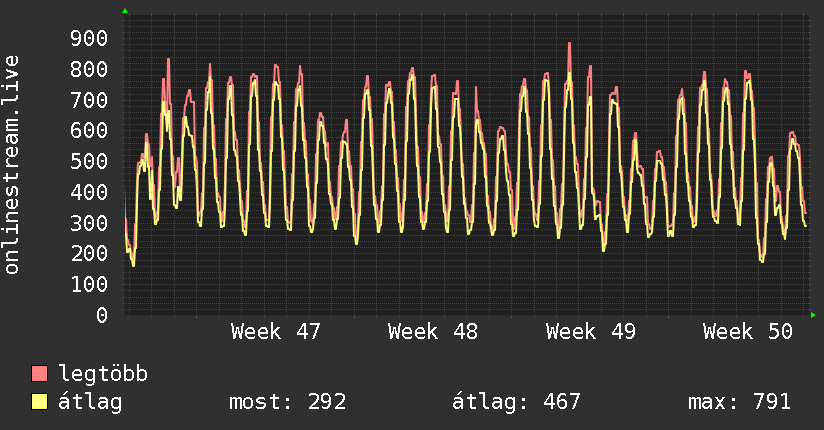Click the 'átlag: 467' statistic
Viewport: 824px width, 430px height.
[x=516, y=402]
